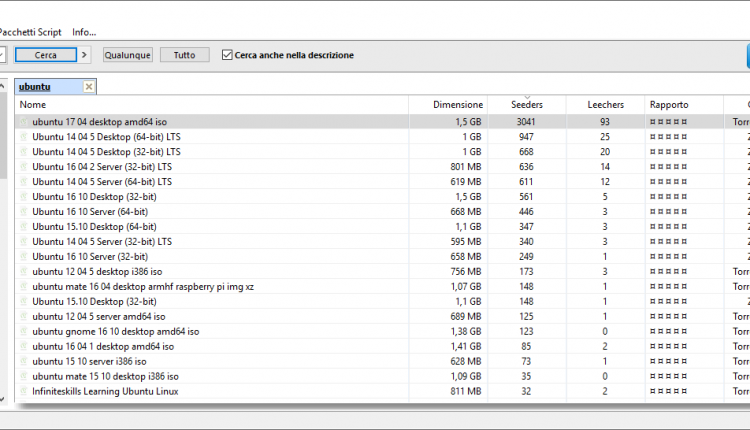
Task: Open the Qualunque filter selector
Action: (x=128, y=55)
